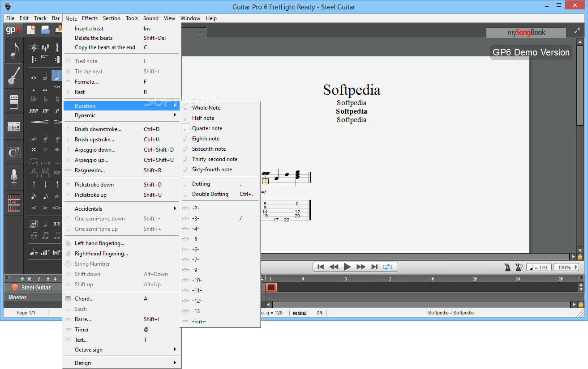Click the play button
The height and width of the screenshot is (369, 588).
(347, 267)
